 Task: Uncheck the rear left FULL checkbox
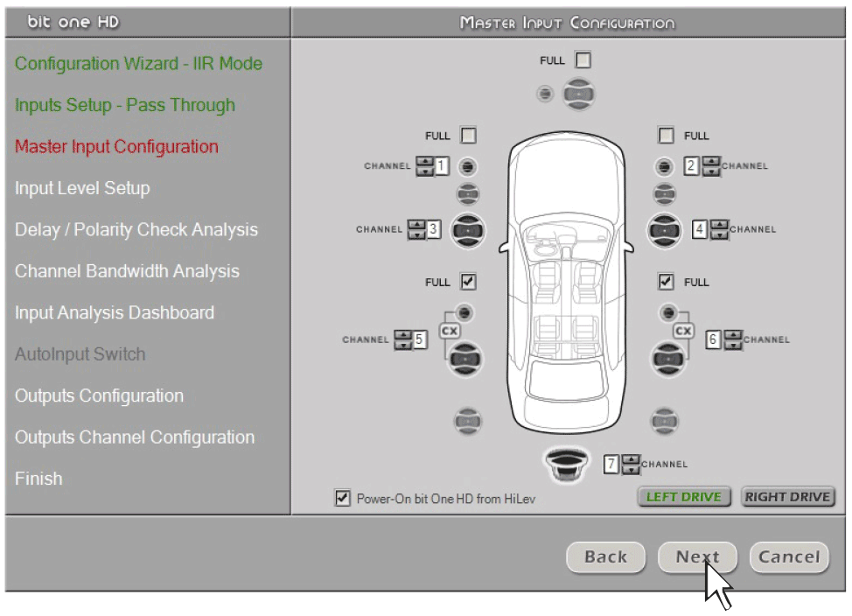coord(468,282)
